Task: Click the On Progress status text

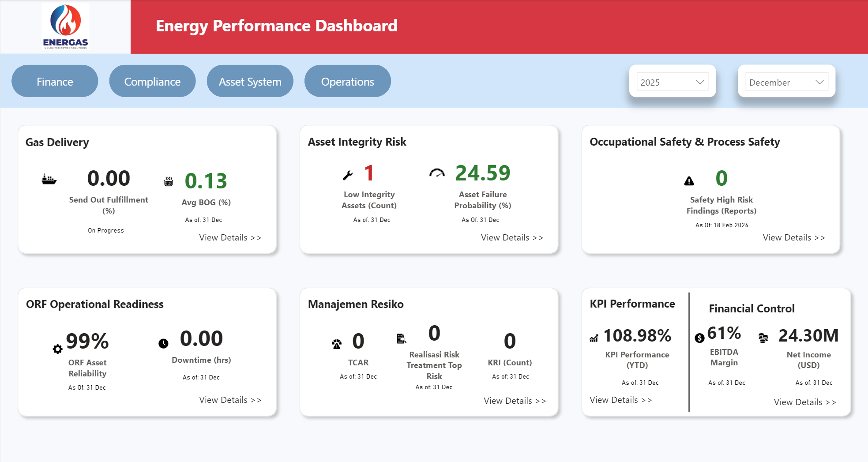Action: coord(106,230)
